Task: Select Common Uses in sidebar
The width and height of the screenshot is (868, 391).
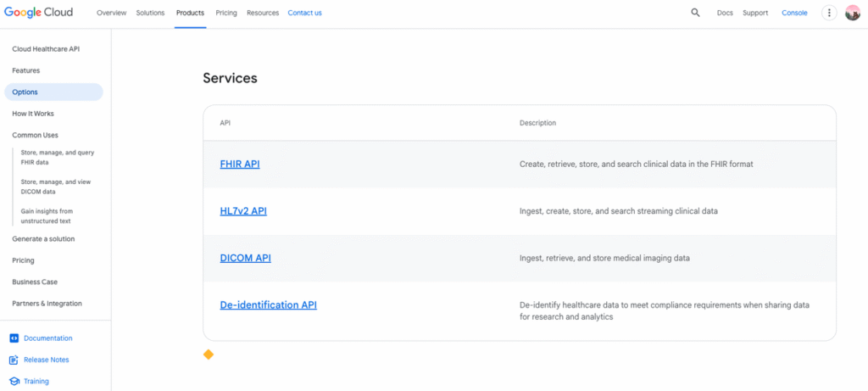Action: point(35,135)
